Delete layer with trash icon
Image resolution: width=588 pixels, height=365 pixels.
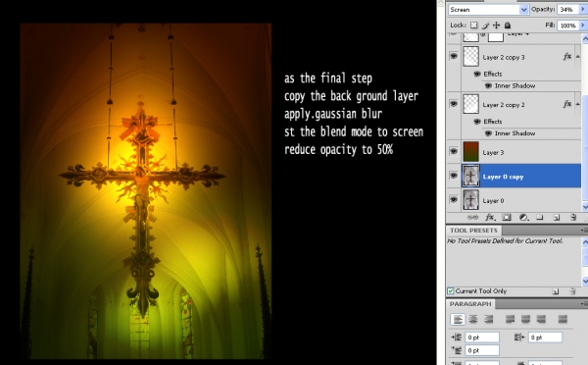(x=573, y=218)
